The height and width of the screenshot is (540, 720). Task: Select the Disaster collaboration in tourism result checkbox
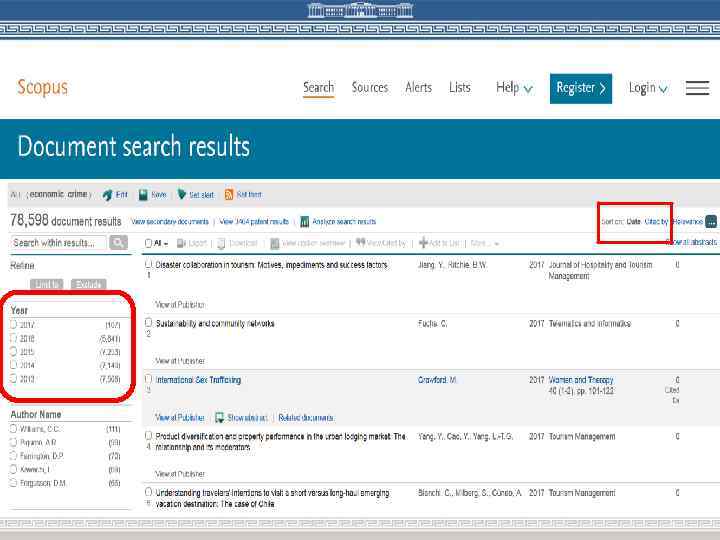[148, 264]
